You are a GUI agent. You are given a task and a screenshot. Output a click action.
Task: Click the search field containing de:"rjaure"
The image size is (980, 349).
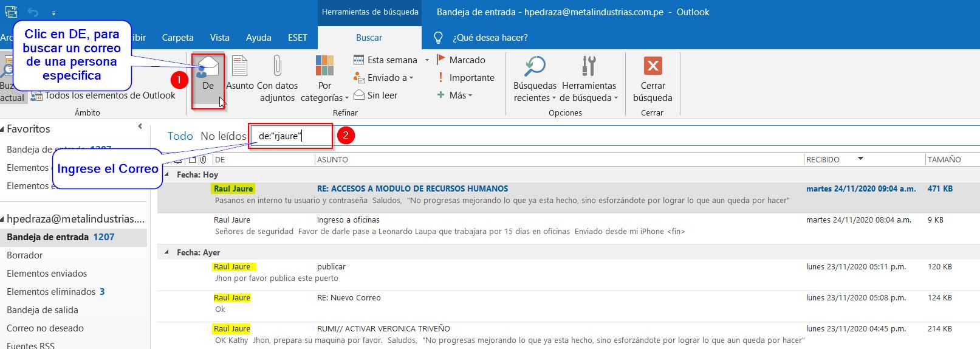pyautogui.click(x=615, y=136)
